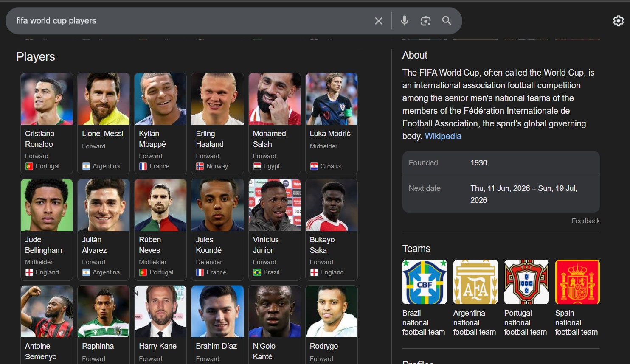Follow the Wikipedia link in About
The height and width of the screenshot is (364, 630).
coord(443,136)
